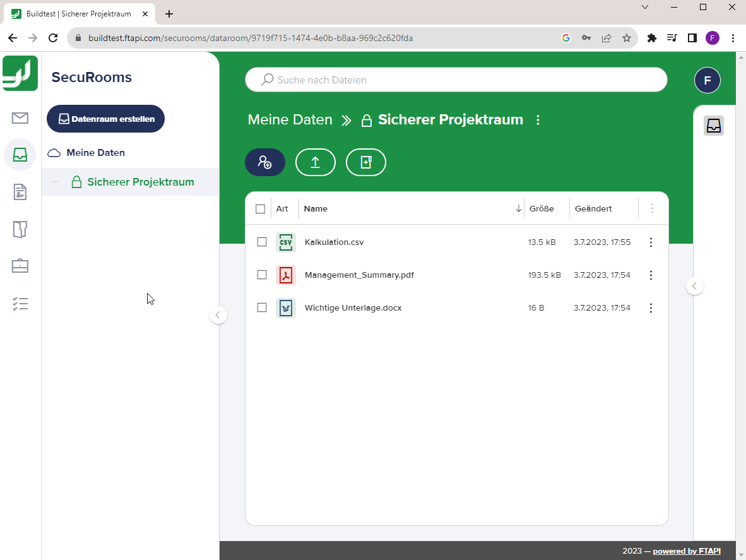This screenshot has height=560, width=746.
Task: Create a new folder using the folder-plus icon
Action: tap(366, 162)
